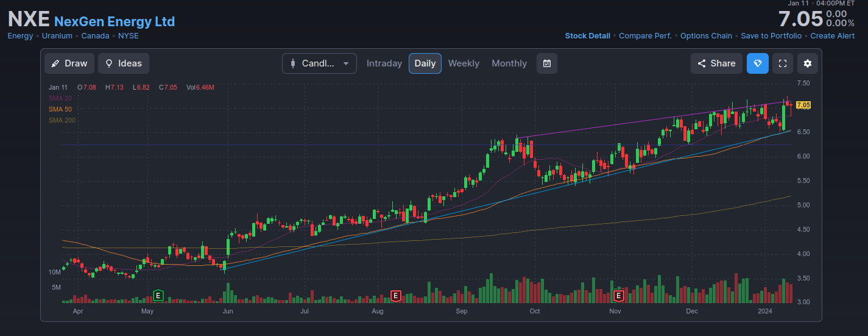Open the Options Chain link
The image size is (868, 336).
point(706,36)
